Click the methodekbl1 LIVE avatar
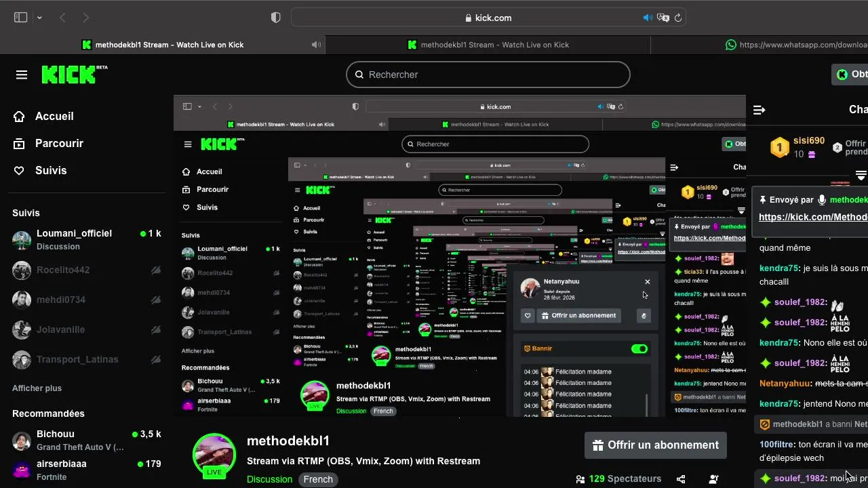The image size is (868, 488). (214, 455)
